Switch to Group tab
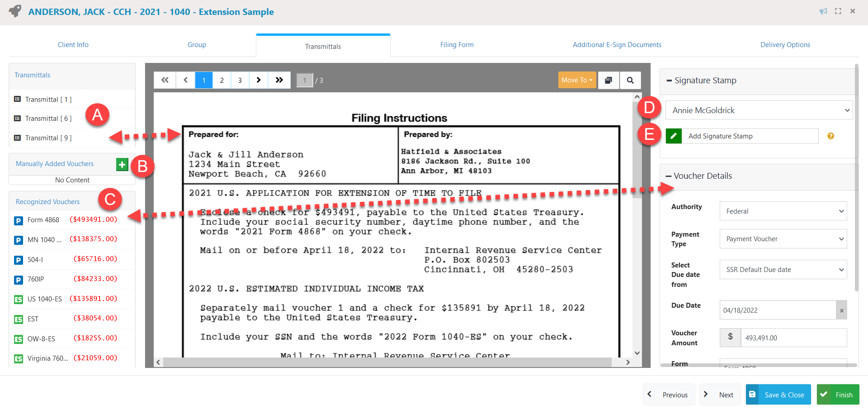This screenshot has height=415, width=868. point(197,45)
